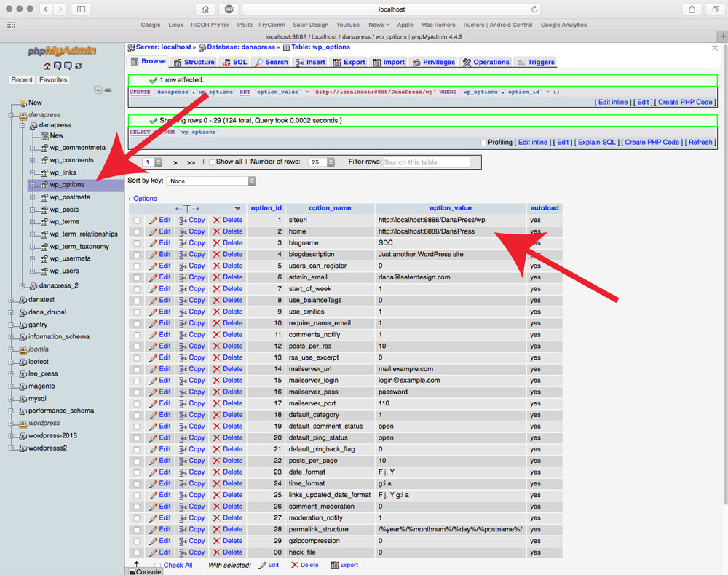Go to the last page with >> button
The width and height of the screenshot is (728, 575).
click(x=191, y=162)
